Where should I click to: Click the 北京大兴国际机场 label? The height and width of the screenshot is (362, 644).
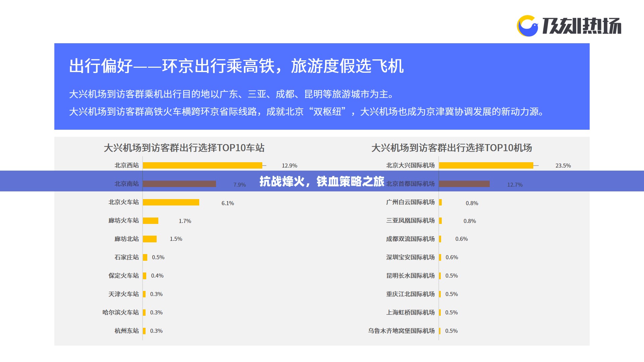point(410,165)
